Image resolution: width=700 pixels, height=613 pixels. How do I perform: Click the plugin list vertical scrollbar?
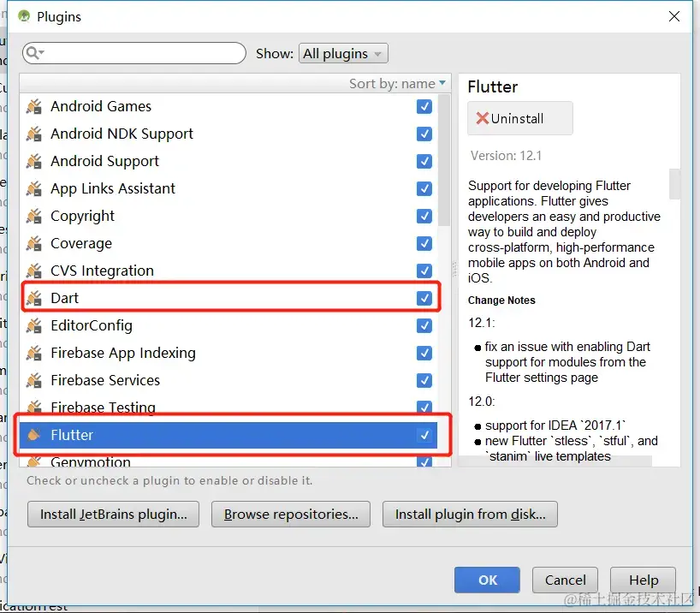(444, 161)
